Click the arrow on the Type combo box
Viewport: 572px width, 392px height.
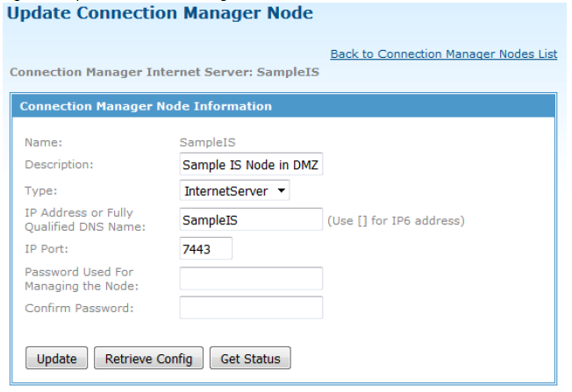282,190
